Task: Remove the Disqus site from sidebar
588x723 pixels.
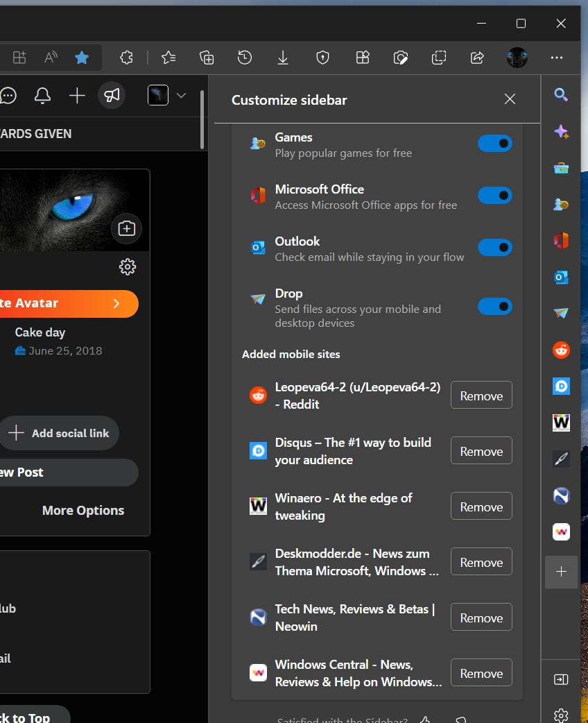Action: [481, 450]
